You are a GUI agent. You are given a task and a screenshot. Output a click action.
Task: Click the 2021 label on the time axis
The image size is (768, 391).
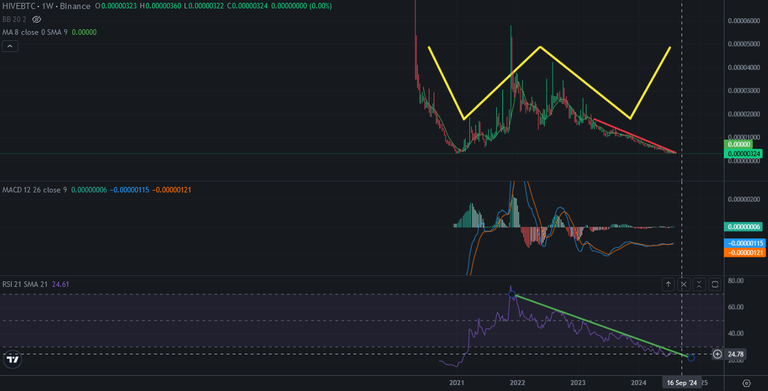click(x=456, y=383)
